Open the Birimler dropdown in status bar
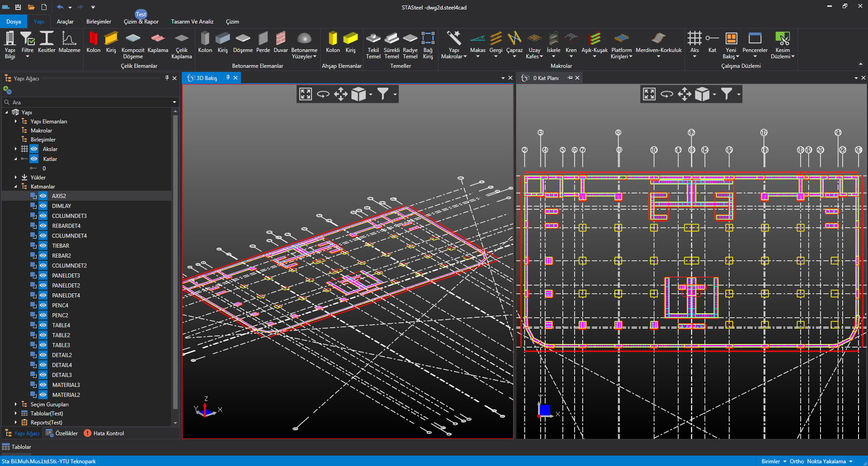Image resolution: width=868 pixels, height=466 pixels. point(774,461)
